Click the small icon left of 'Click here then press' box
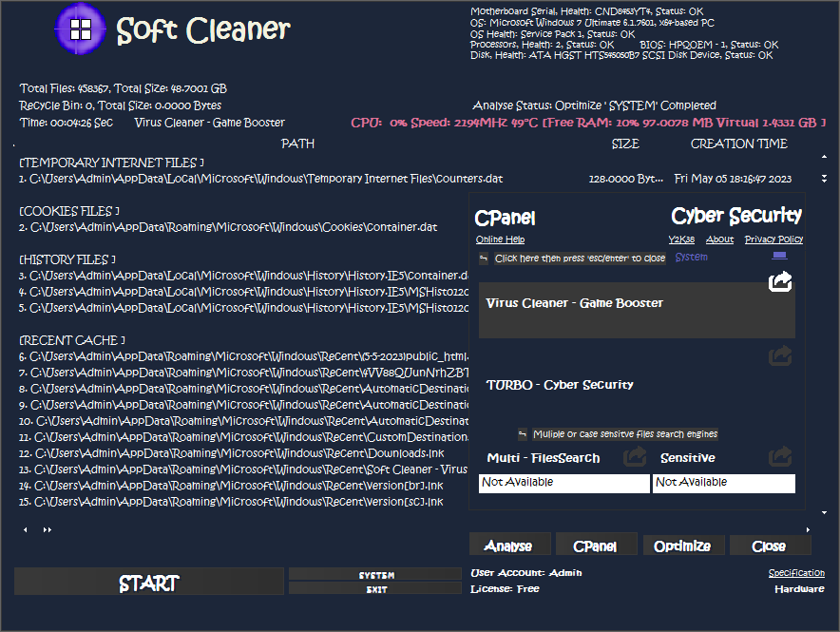This screenshot has width=840, height=632. click(484, 259)
